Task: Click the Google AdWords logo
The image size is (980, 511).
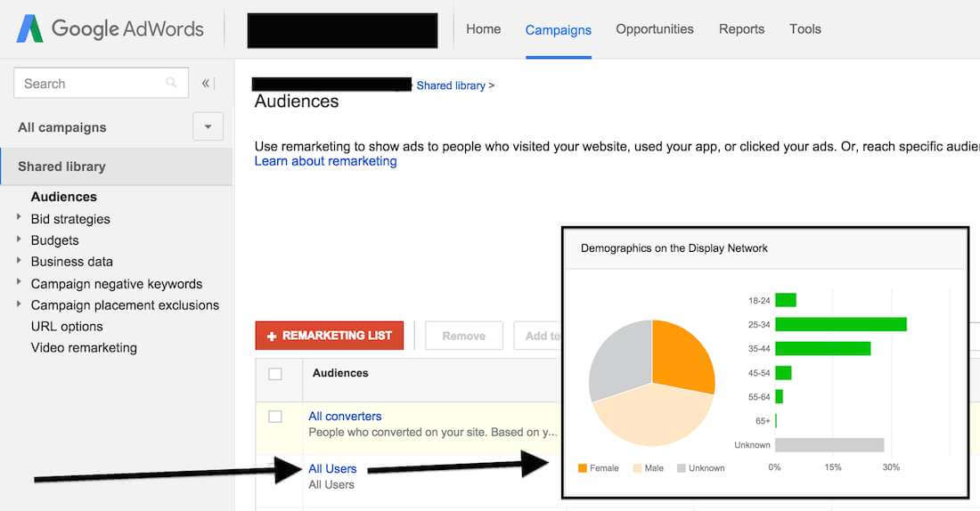Action: (x=110, y=28)
